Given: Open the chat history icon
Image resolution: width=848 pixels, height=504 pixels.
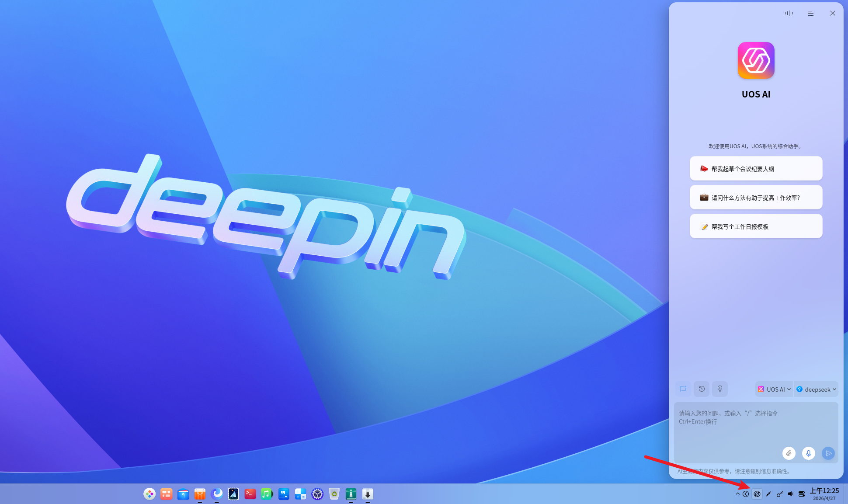Looking at the screenshot, I should 702,389.
